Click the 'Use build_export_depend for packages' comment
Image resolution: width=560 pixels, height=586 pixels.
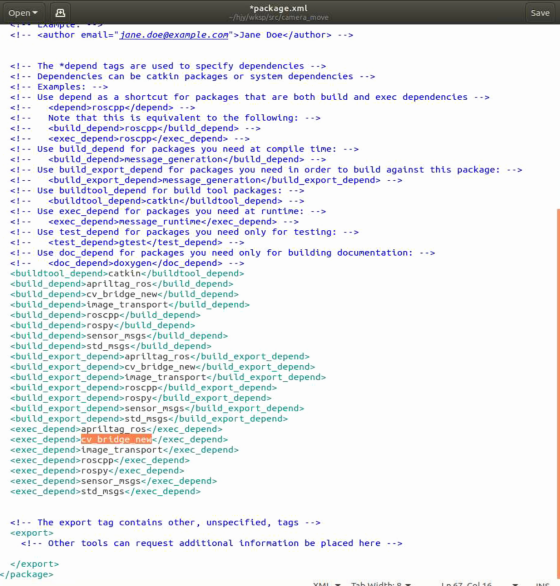click(x=266, y=170)
